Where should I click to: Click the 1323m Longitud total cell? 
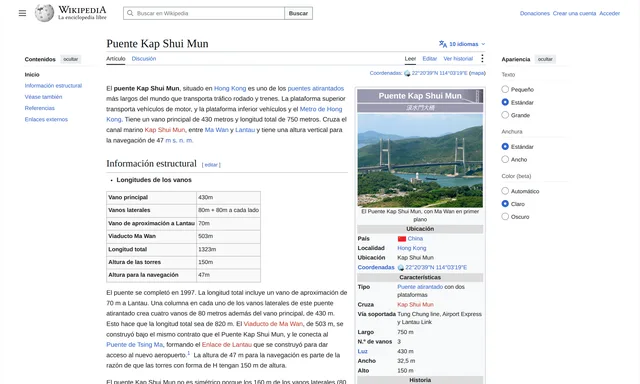tap(228, 249)
